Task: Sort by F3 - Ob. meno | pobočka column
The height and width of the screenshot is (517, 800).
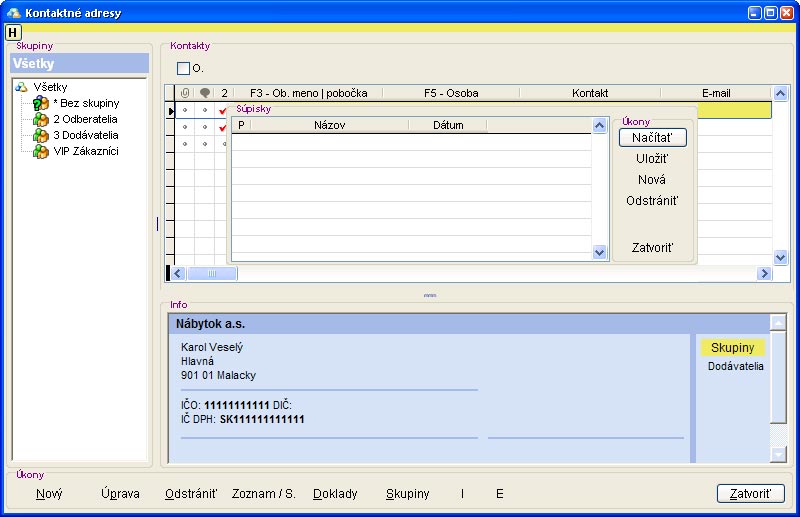Action: coord(308,93)
